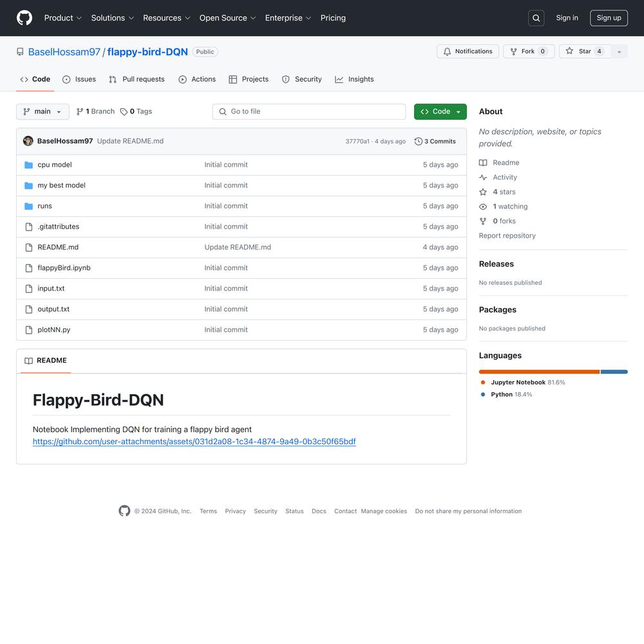Screen dimensions: 644x644
Task: Click the branch icon beside 1 Branch
Action: (x=80, y=111)
